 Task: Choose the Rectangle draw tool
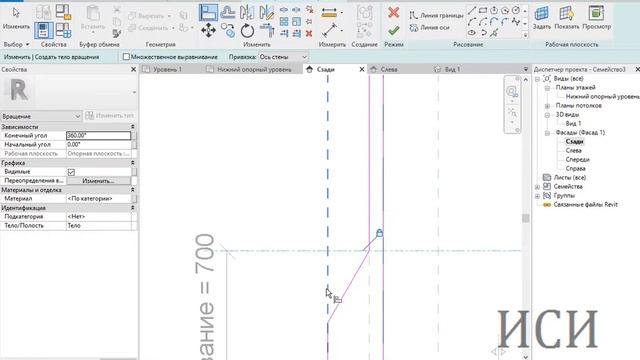(x=483, y=10)
